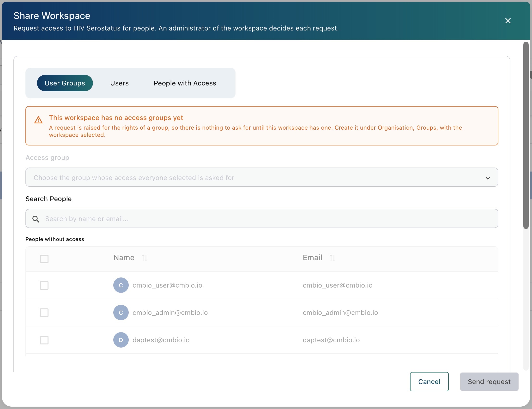Switch to the User Groups tab
The width and height of the screenshot is (532, 409).
pyautogui.click(x=65, y=83)
